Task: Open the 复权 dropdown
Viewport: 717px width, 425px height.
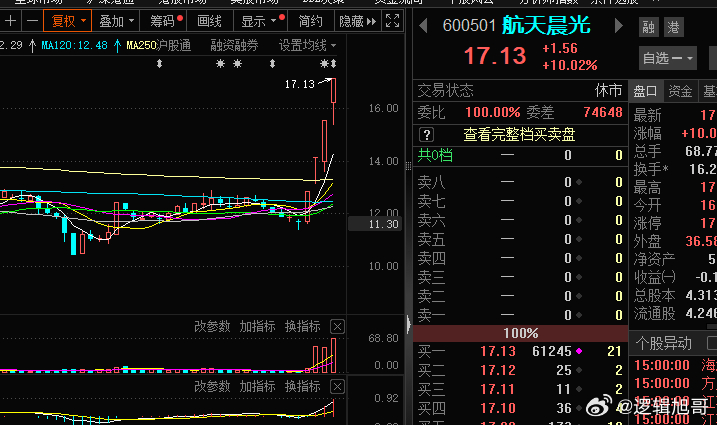Action: (x=67, y=21)
